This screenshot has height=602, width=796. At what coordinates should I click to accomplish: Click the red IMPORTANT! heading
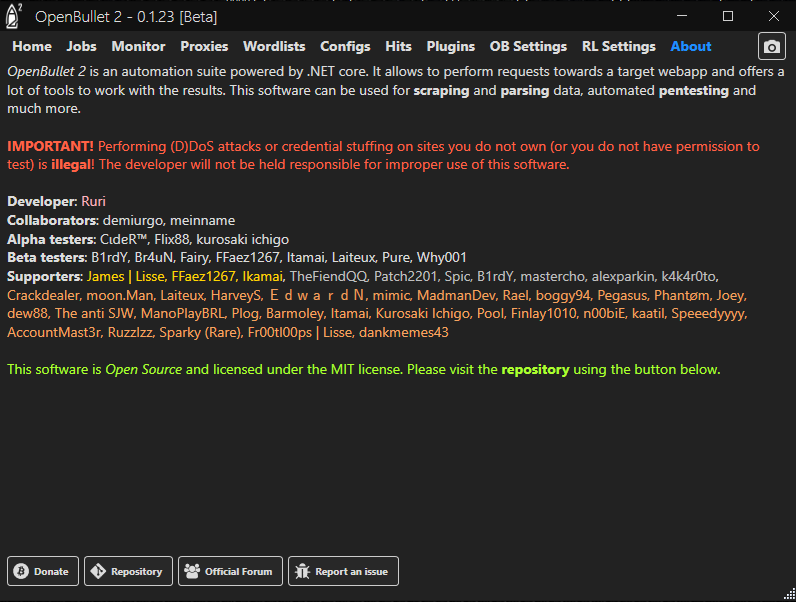pos(50,147)
